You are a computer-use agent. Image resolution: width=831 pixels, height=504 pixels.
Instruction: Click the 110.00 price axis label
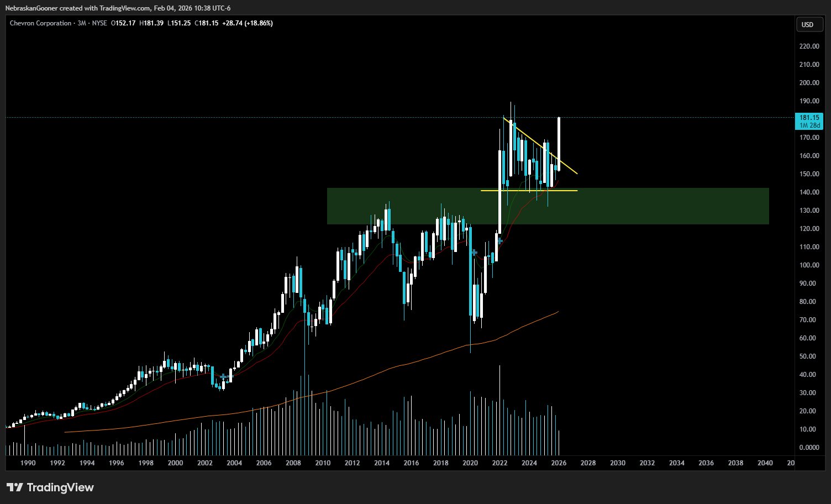pyautogui.click(x=809, y=247)
